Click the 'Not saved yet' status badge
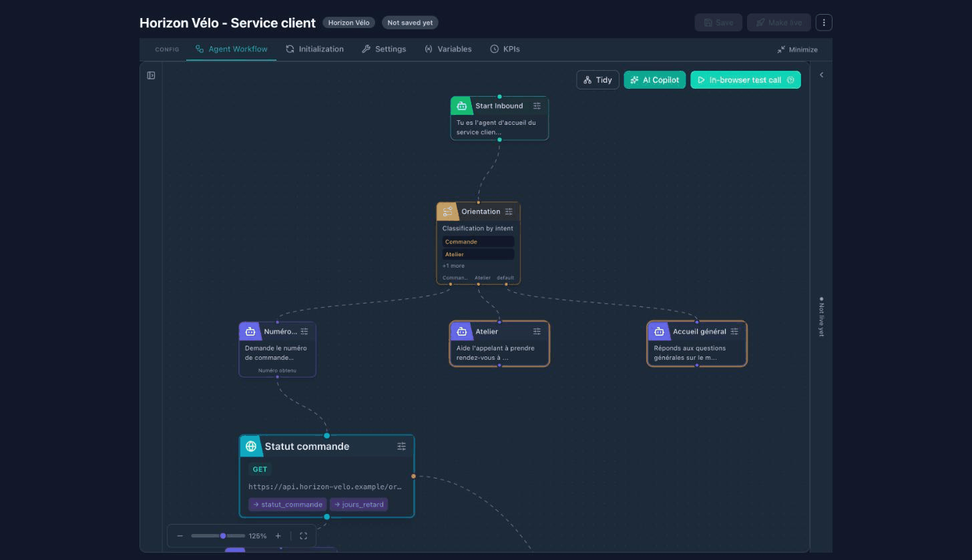The image size is (972, 560). coord(410,23)
